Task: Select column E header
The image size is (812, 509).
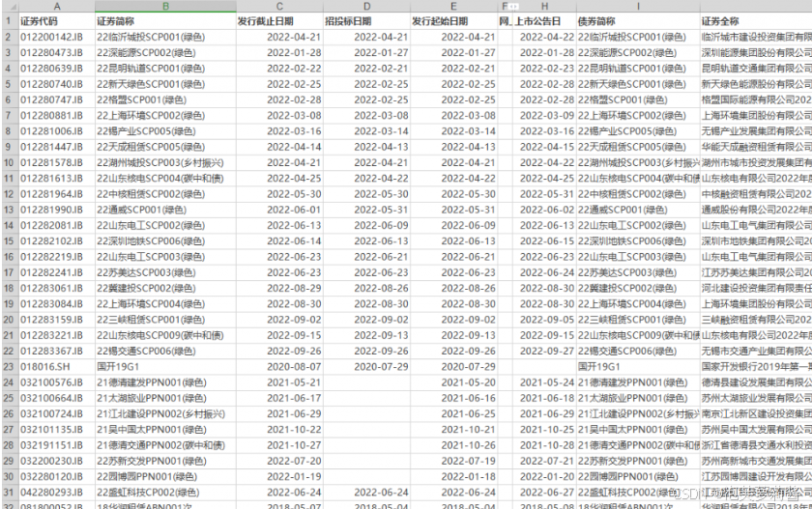Action: (453, 6)
